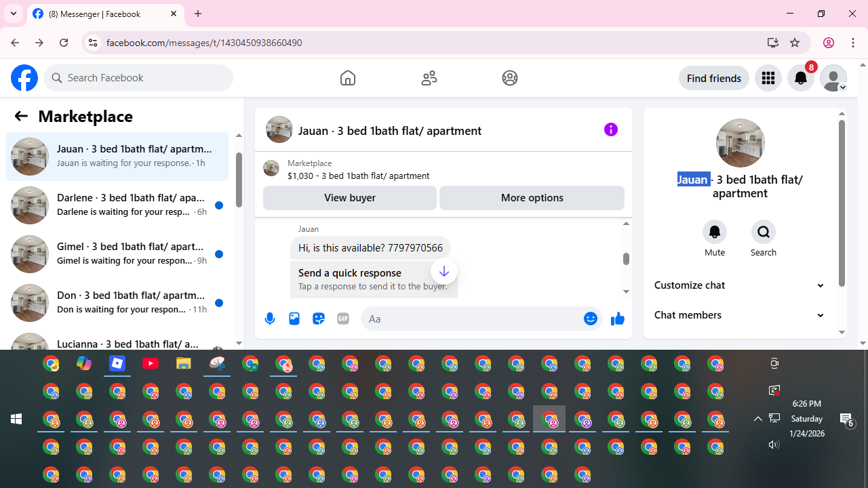Click the install app icon in address bar
The image size is (868, 488).
coord(773,43)
